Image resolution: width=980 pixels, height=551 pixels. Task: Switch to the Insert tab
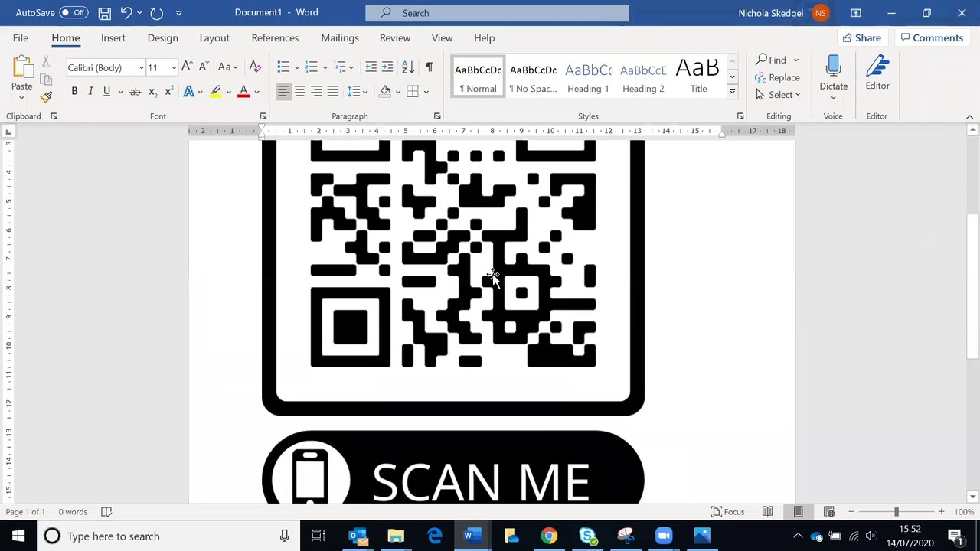[113, 38]
